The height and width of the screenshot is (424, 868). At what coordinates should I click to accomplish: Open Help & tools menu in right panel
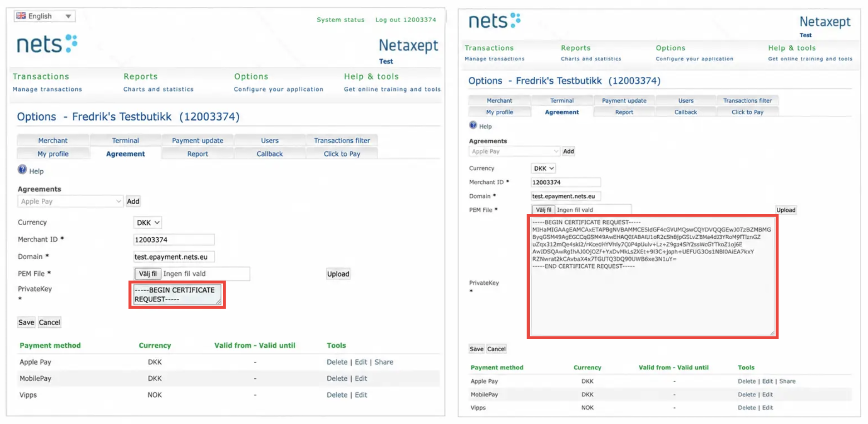[792, 48]
